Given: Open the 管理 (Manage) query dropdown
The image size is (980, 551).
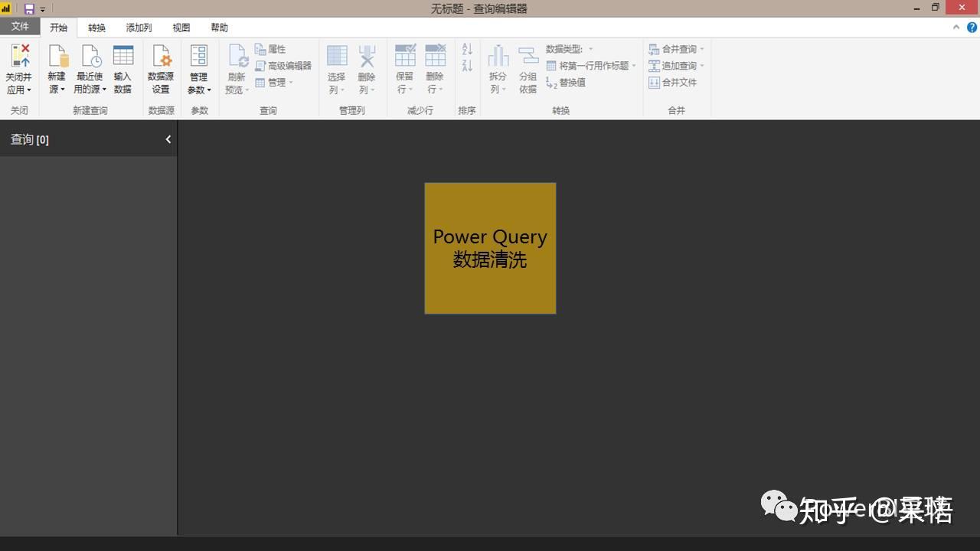Looking at the screenshot, I should pos(274,83).
